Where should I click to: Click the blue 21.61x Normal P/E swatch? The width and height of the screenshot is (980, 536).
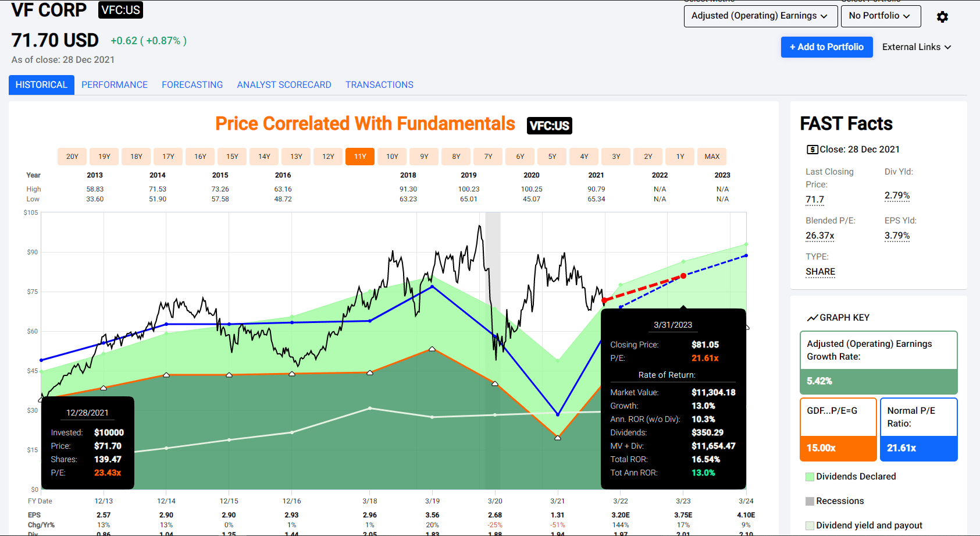[918, 448]
